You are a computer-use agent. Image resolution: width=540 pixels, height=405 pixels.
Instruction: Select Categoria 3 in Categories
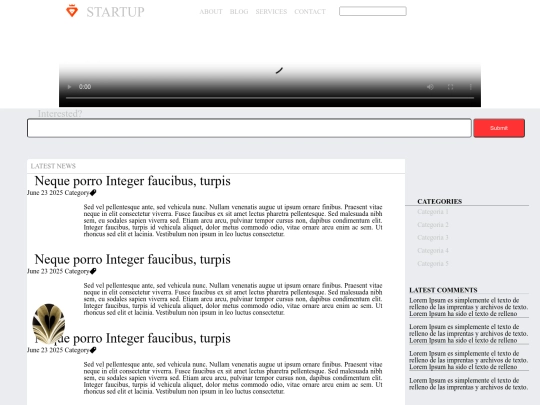[x=433, y=237]
